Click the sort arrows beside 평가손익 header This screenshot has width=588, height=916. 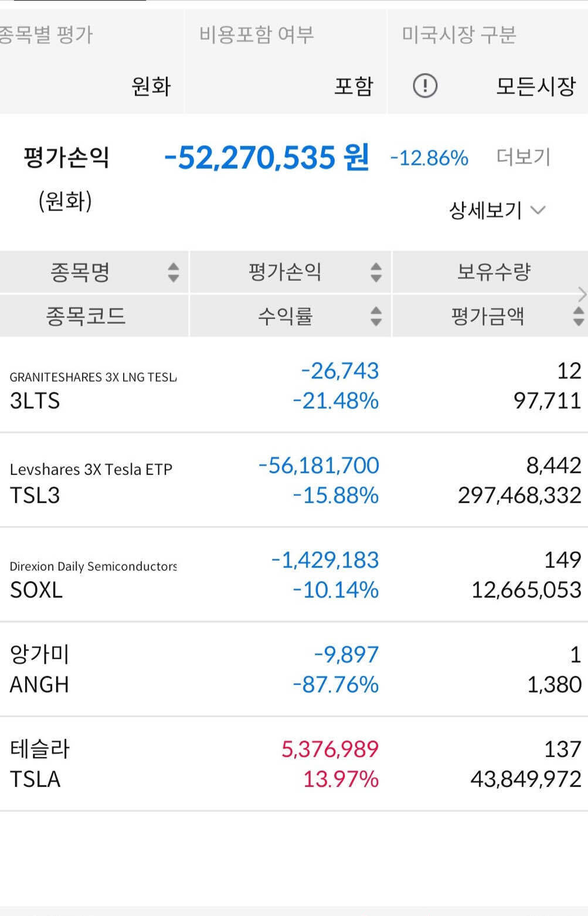[x=376, y=272]
